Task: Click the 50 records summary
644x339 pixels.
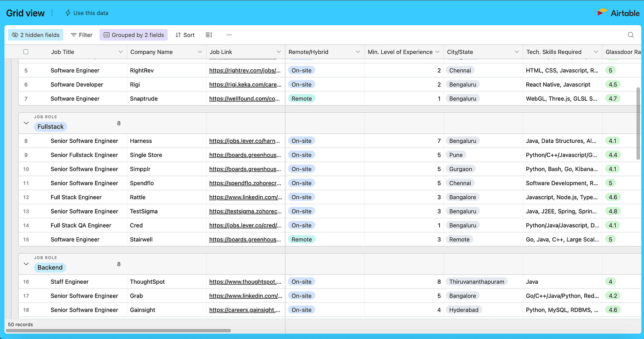Action: click(x=20, y=324)
